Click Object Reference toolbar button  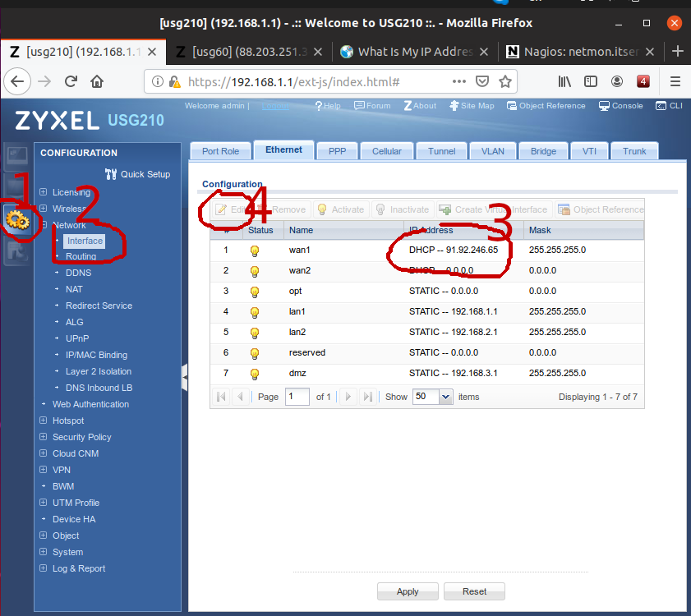pyautogui.click(x=601, y=209)
